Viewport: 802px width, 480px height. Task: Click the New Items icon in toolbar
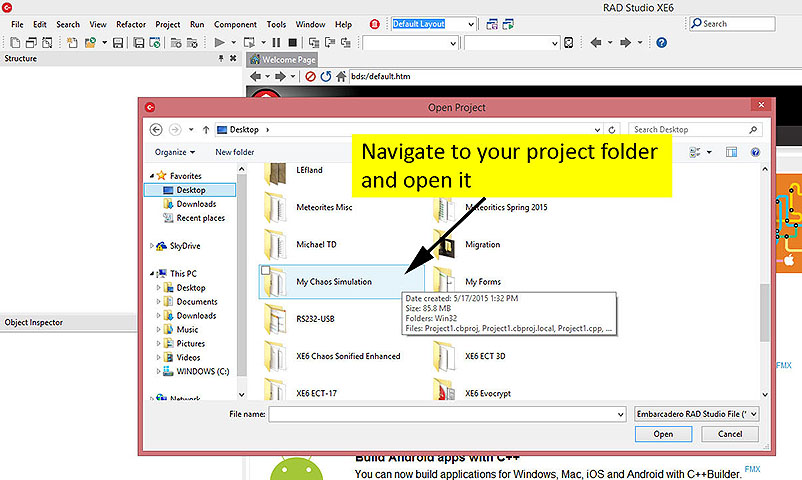pyautogui.click(x=72, y=42)
